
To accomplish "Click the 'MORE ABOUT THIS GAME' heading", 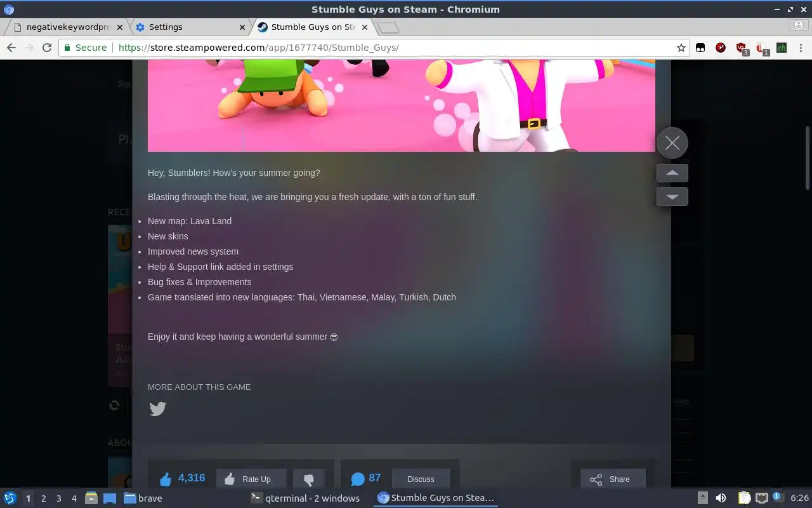I will tap(199, 387).
